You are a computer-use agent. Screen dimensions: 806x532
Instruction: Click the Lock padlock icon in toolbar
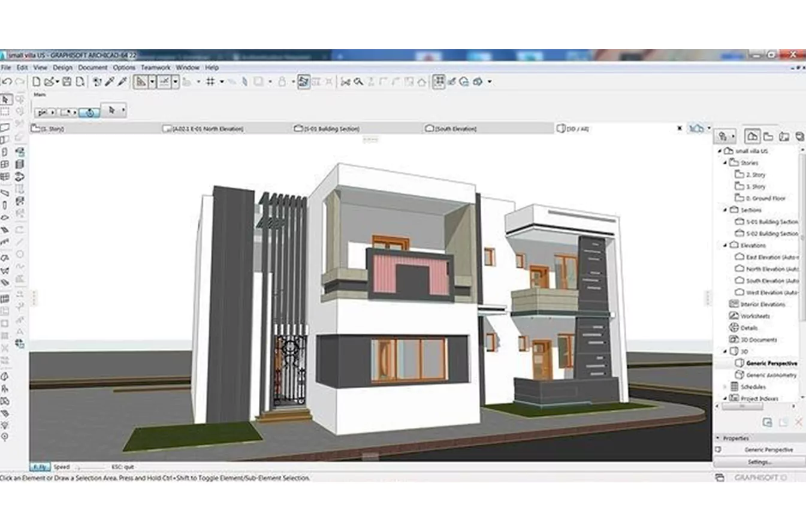pos(282,82)
